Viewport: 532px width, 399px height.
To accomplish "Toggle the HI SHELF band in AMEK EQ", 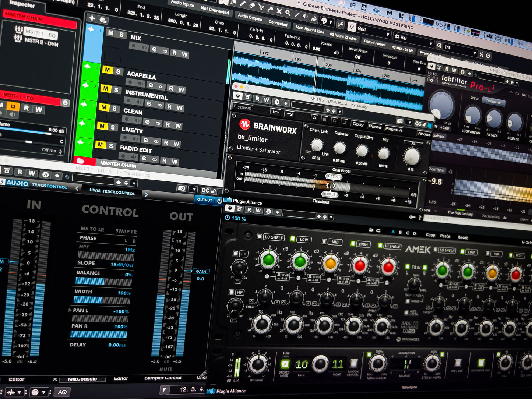I will (380, 245).
